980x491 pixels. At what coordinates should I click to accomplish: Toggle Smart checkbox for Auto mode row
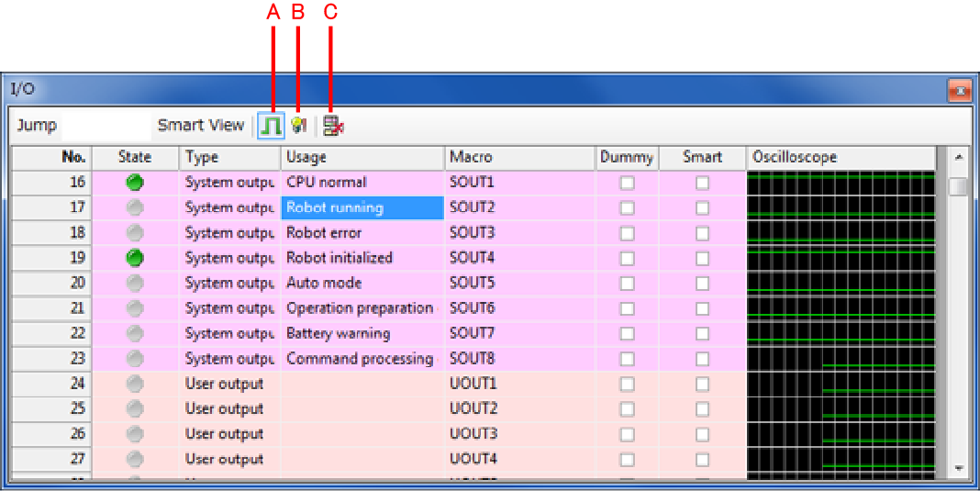[x=702, y=284]
